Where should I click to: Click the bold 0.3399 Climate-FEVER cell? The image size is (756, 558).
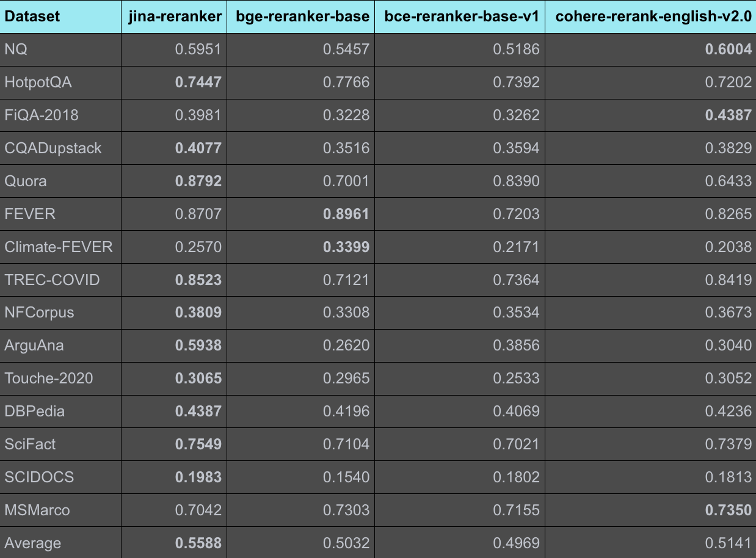pos(346,247)
